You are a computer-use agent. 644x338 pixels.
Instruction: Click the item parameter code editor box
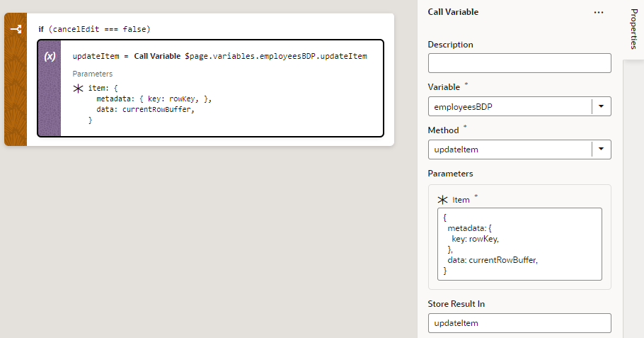519,244
